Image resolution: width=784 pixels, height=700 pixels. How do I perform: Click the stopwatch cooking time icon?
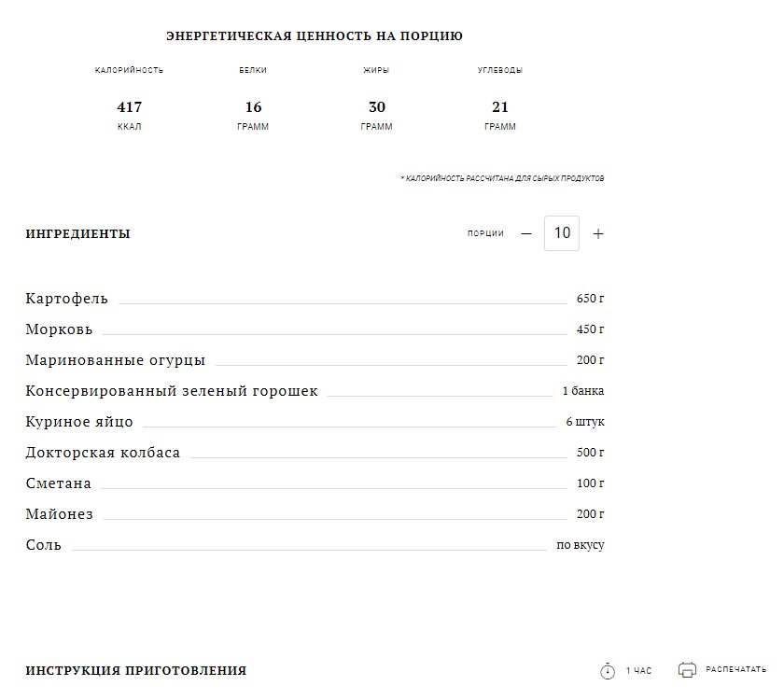608,670
